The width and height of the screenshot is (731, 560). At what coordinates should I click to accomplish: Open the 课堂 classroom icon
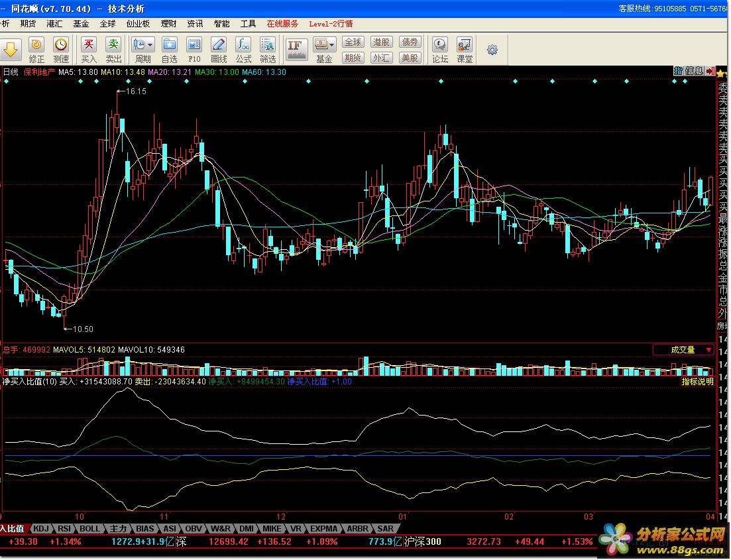coord(465,50)
